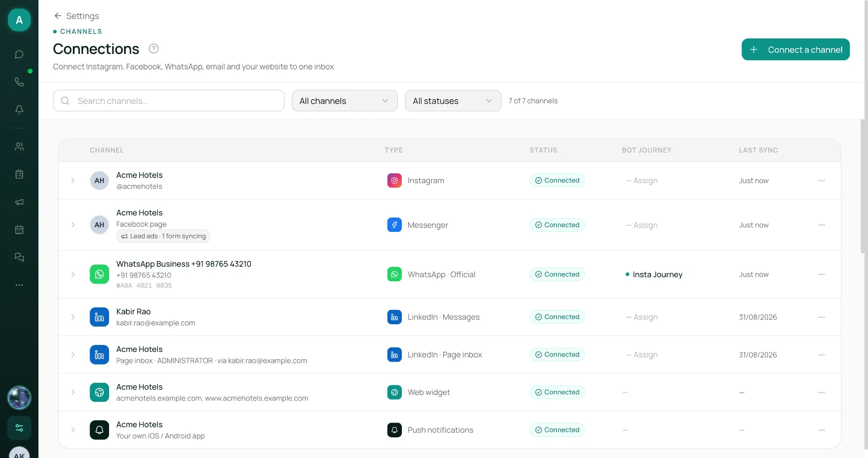This screenshot has height=458, width=868.
Task: Click the help question mark beside Connections
Action: [x=153, y=49]
